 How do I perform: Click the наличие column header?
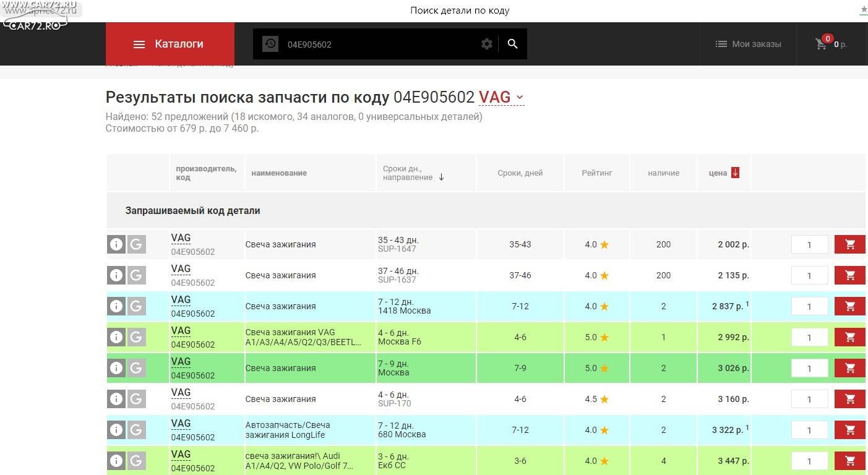pyautogui.click(x=664, y=173)
